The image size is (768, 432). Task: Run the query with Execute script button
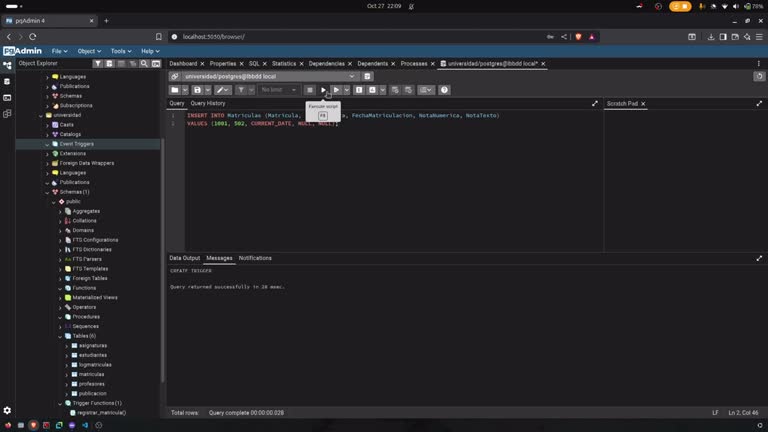323,90
